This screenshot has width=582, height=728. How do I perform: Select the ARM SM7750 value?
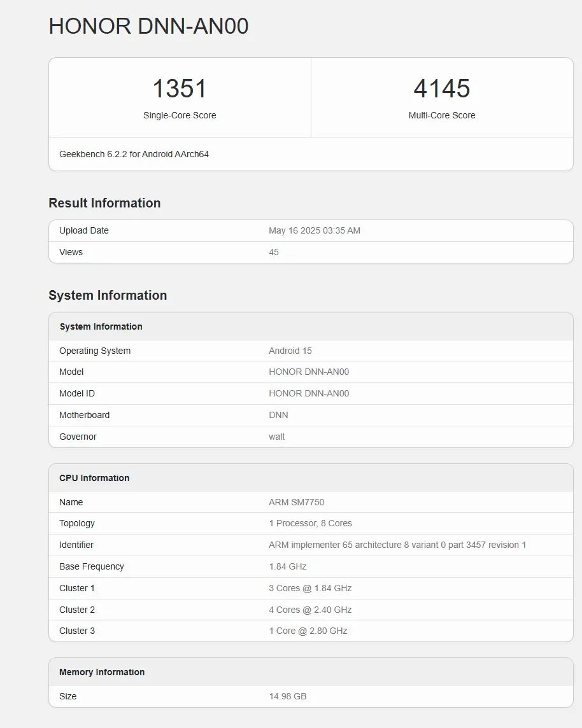pyautogui.click(x=296, y=502)
